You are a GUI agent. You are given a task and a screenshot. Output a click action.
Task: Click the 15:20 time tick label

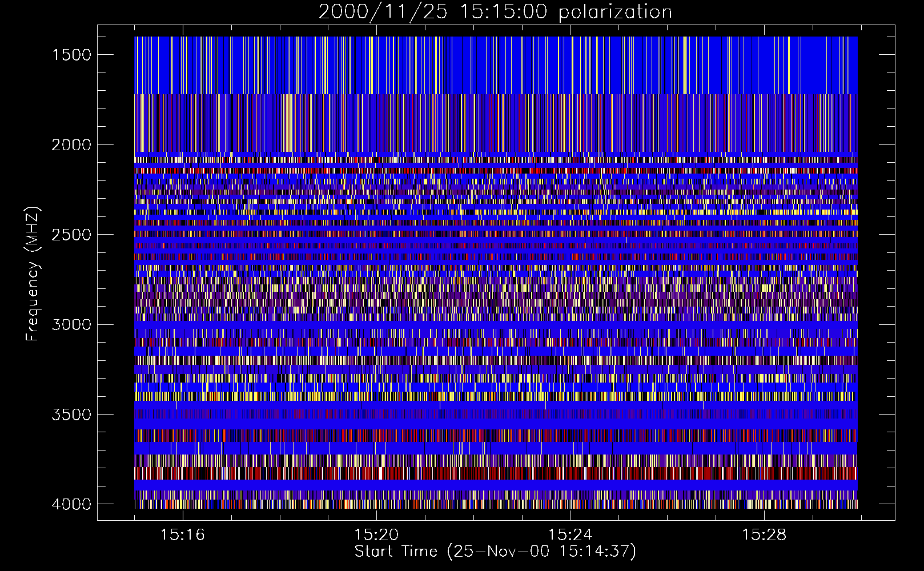point(376,535)
